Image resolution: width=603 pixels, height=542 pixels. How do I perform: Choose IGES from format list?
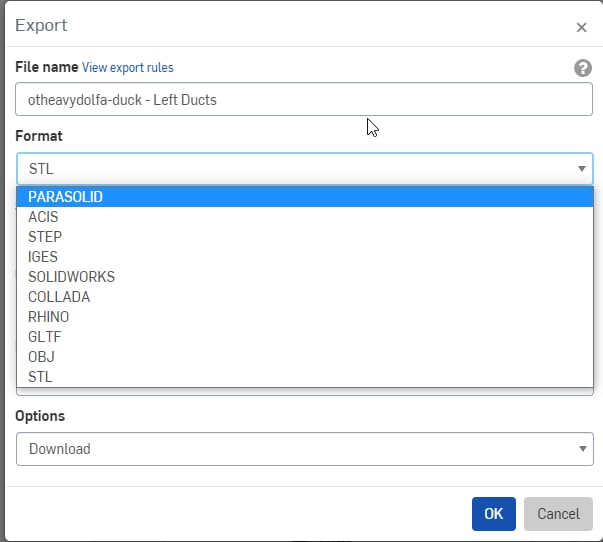[305, 257]
